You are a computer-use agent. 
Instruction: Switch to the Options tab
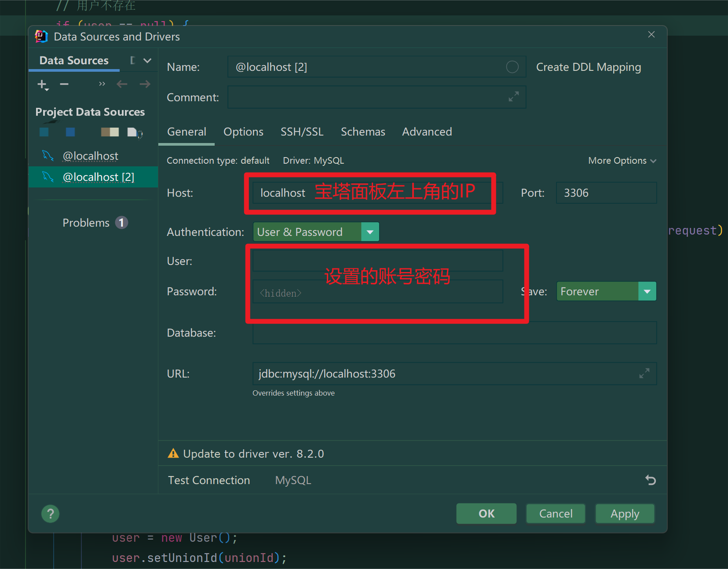pos(243,132)
